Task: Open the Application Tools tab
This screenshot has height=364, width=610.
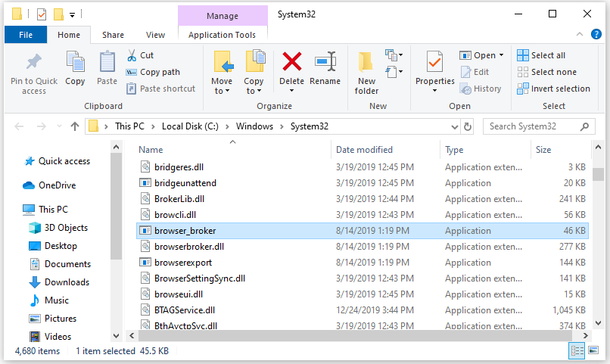Action: (223, 35)
